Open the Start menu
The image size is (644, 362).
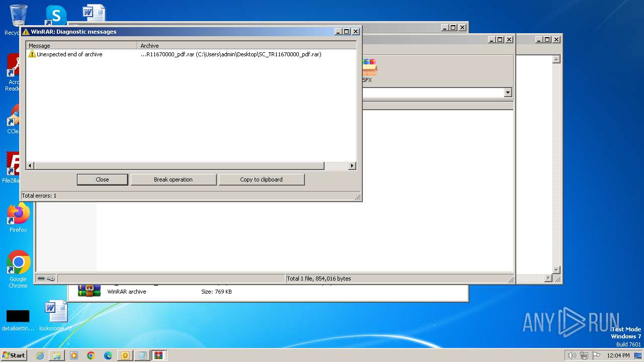click(14, 355)
